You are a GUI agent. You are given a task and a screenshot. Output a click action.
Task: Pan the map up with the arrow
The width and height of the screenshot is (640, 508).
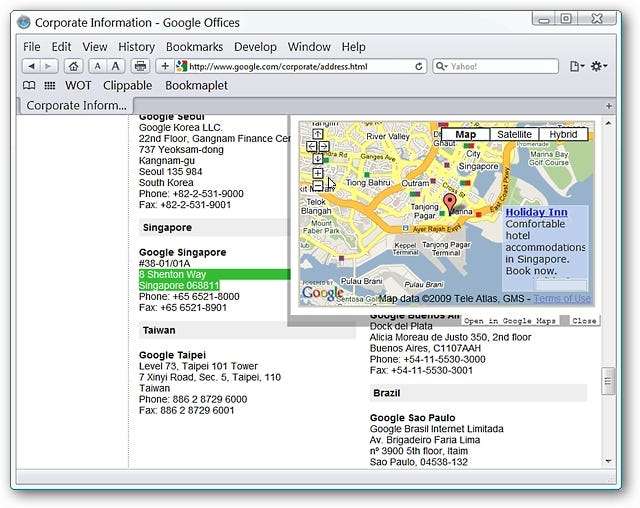[x=318, y=134]
